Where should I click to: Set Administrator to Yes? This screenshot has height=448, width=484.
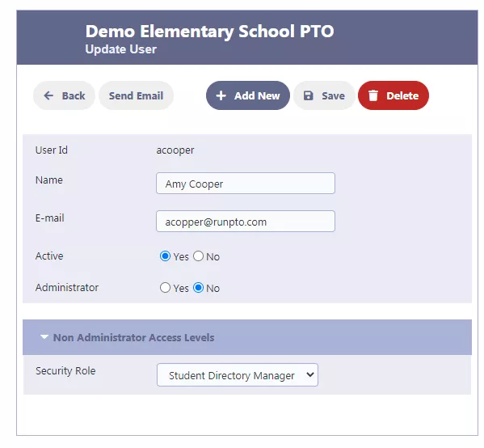click(165, 288)
